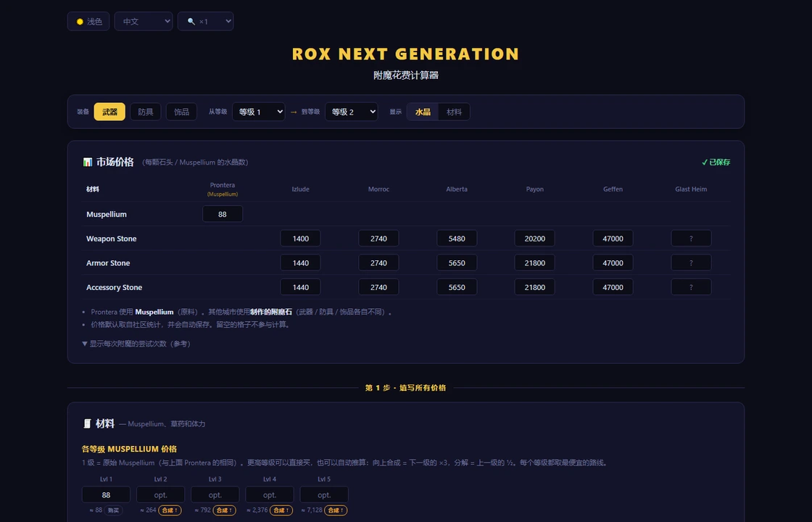This screenshot has width=812, height=522.
Task: Edit the optional Lvl 5 price field
Action: pyautogui.click(x=323, y=494)
